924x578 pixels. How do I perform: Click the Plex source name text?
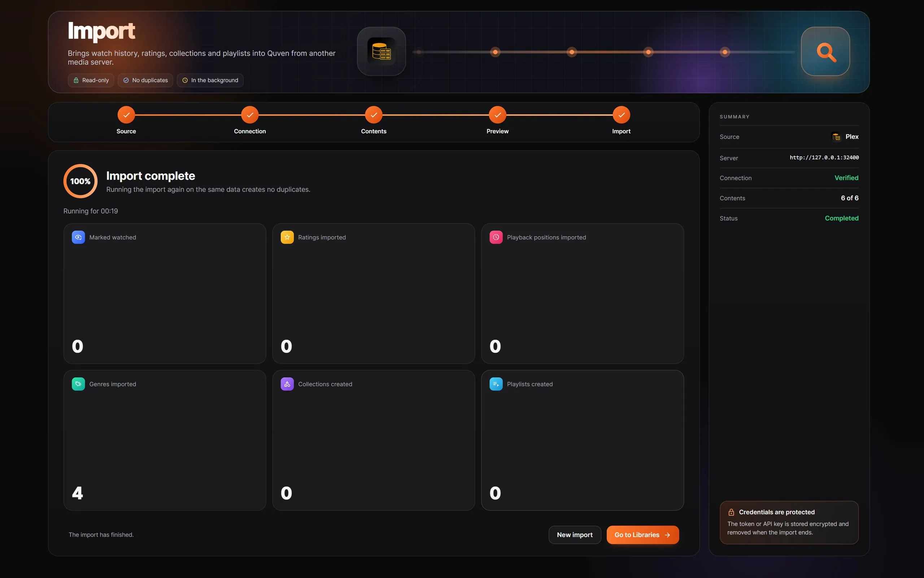click(x=852, y=137)
